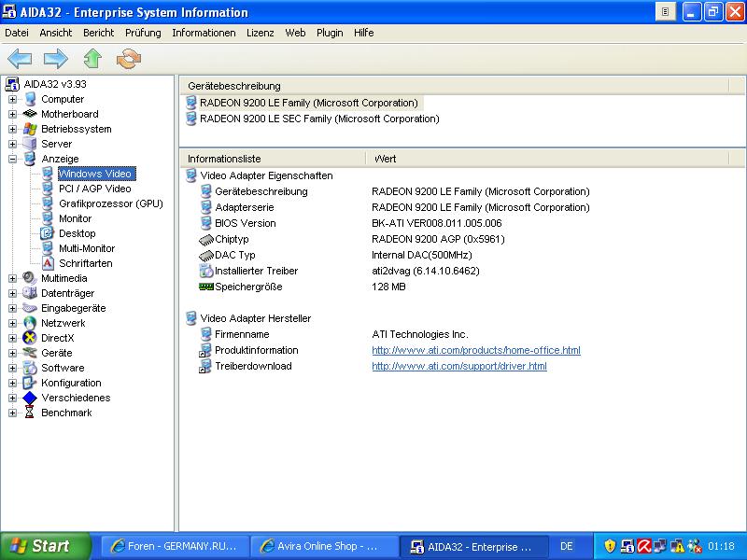Click the AIDA32 icon in system tray
This screenshot has height=560, width=747.
click(x=627, y=546)
